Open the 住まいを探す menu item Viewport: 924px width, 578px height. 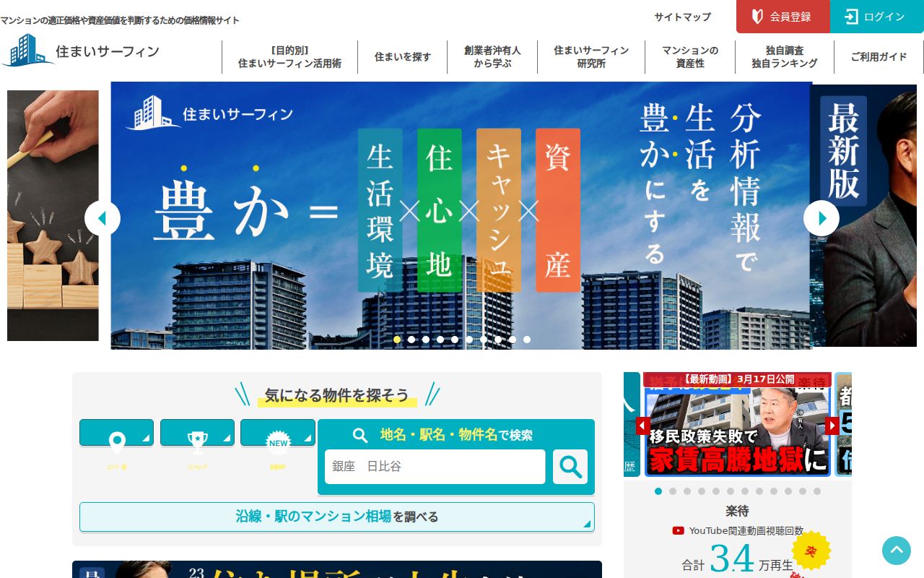(x=403, y=57)
